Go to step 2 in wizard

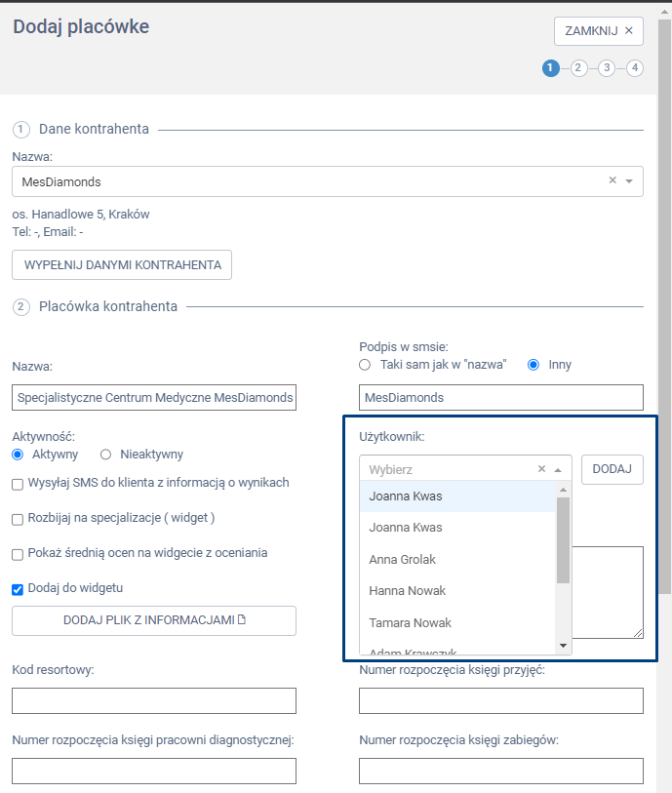(x=578, y=68)
